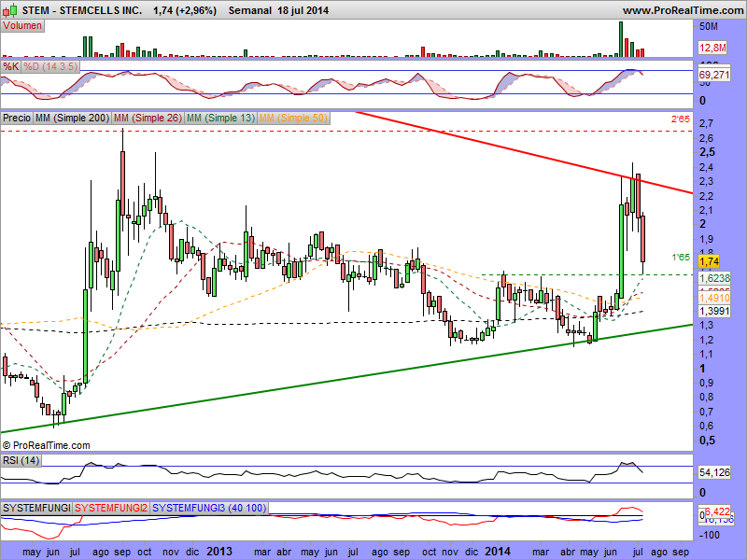This screenshot has width=747, height=560.
Task: Click the 1,3991 moving average value tag
Action: tap(714, 312)
